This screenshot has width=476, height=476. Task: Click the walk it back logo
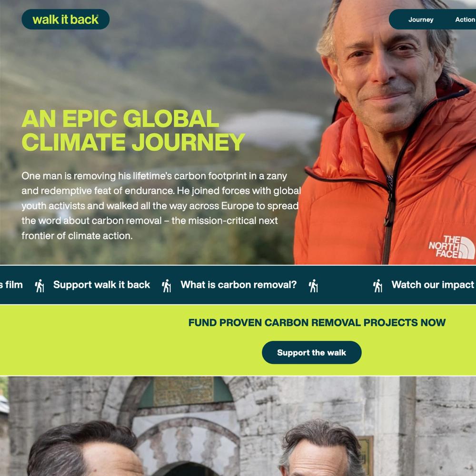point(66,20)
